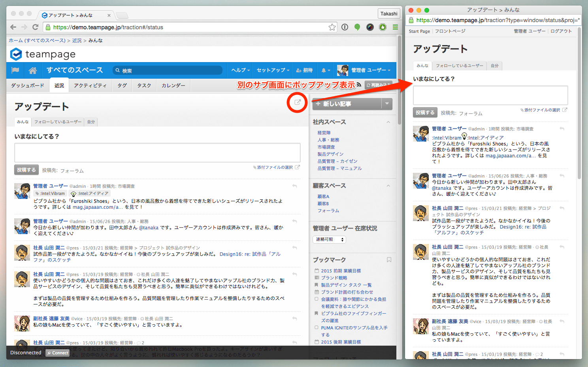This screenshot has height=367, width=588.
Task: Click the lightbulb :Intel:アイディア tag in main window
Action: [x=89, y=193]
